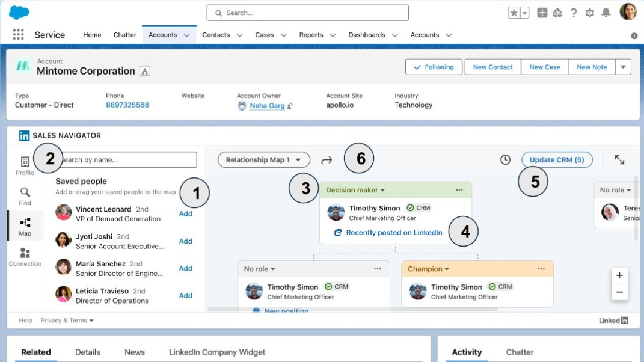Click the Search by name field

126,160
